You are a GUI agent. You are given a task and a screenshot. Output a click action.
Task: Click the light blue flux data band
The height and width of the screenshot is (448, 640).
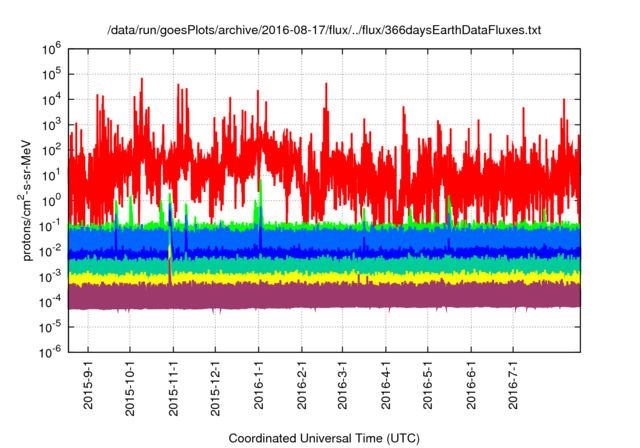[x=324, y=238]
